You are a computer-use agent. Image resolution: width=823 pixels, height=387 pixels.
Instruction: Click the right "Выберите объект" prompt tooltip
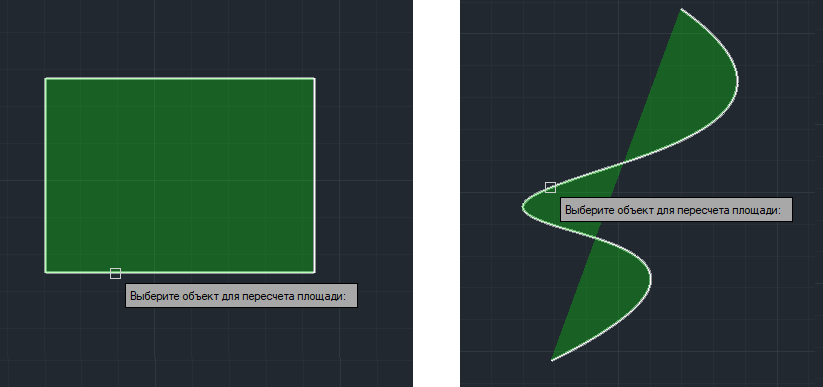coord(676,210)
